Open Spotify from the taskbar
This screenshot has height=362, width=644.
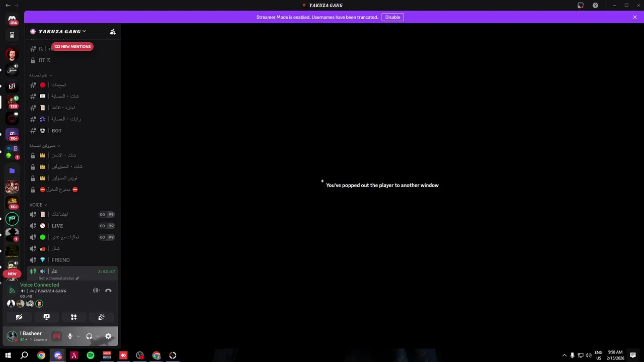click(x=91, y=355)
